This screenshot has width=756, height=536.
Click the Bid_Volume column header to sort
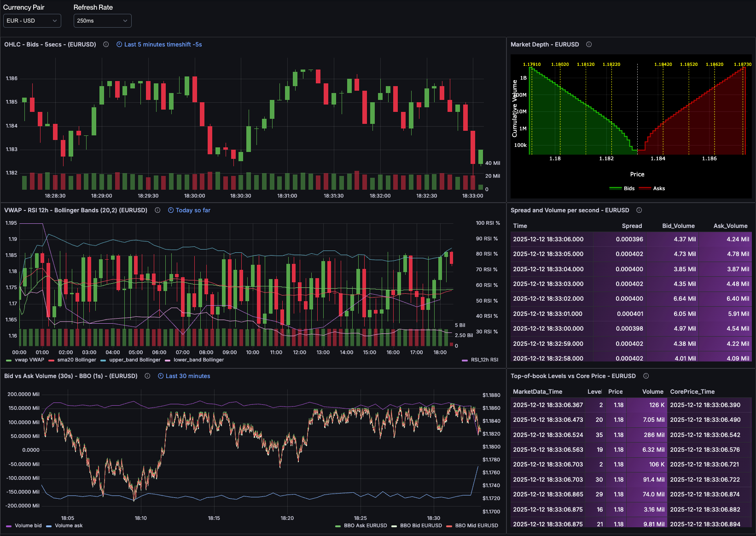pos(678,226)
